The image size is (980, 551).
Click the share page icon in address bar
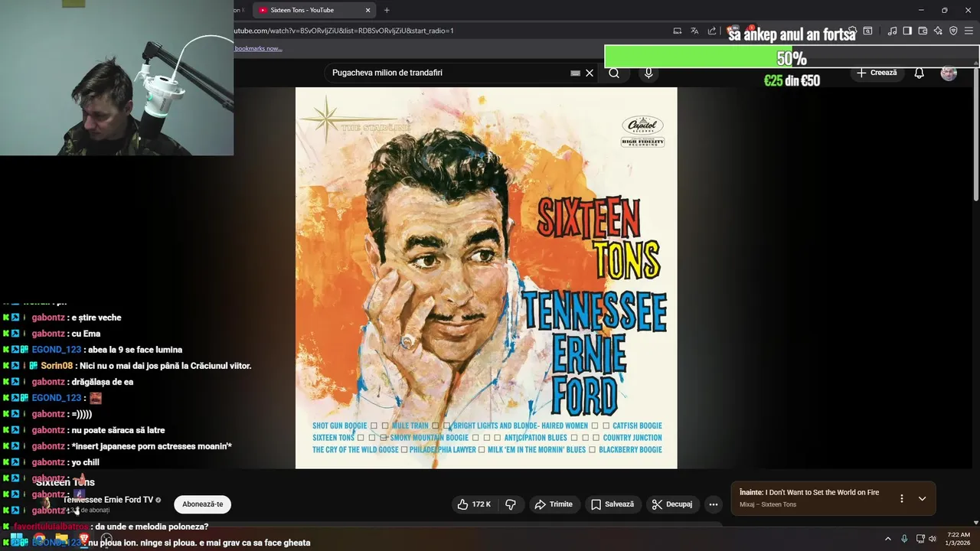pyautogui.click(x=712, y=31)
